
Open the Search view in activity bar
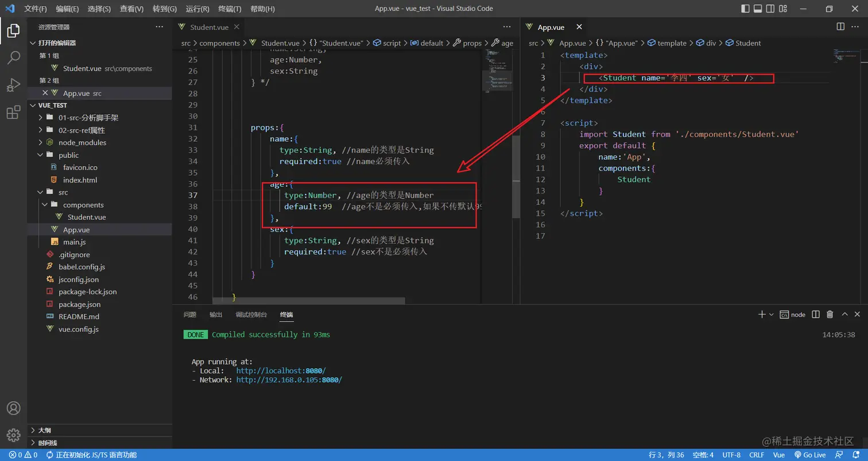tap(13, 57)
